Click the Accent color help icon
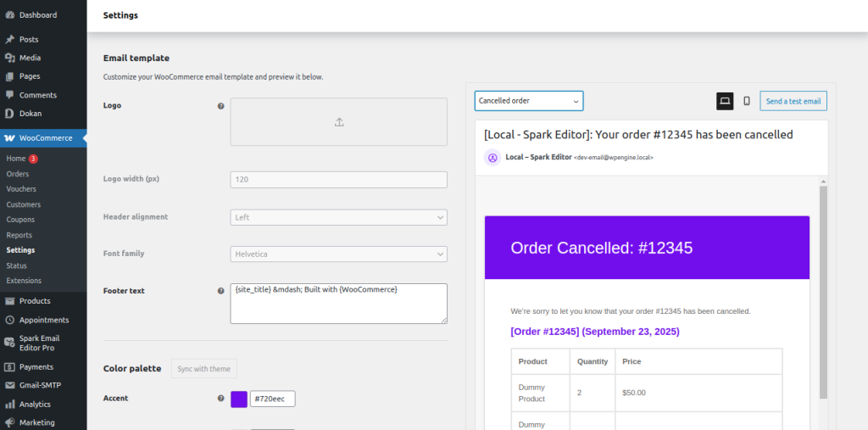The height and width of the screenshot is (430, 868). click(x=221, y=398)
